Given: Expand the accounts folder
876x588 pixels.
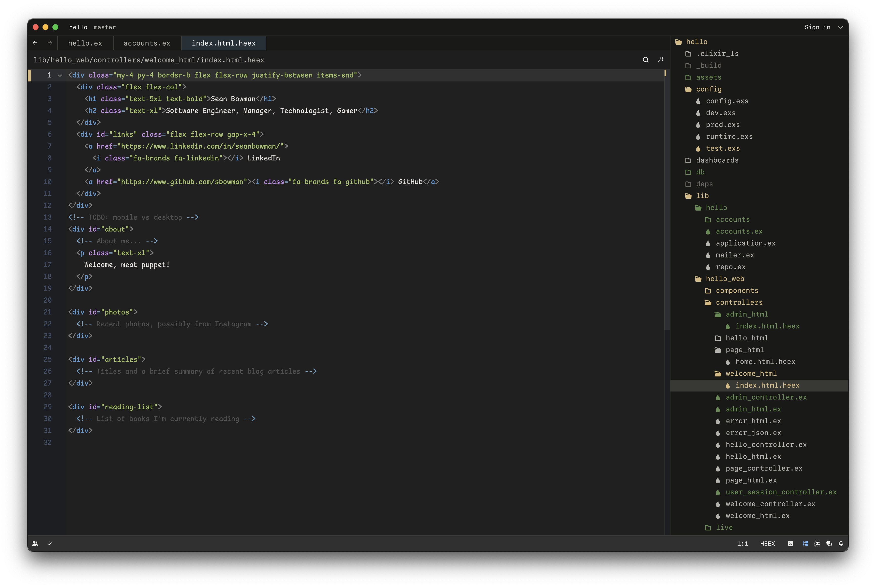Looking at the screenshot, I should coord(759,219).
